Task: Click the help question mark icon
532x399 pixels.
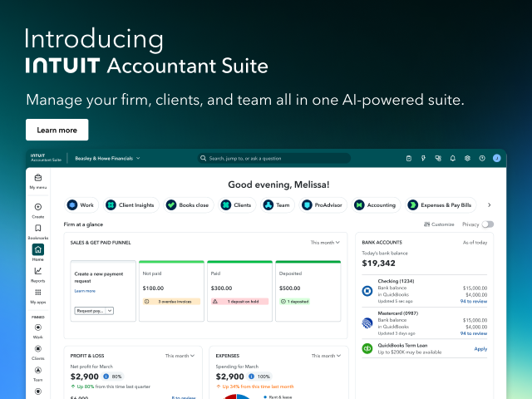Action: pos(482,158)
